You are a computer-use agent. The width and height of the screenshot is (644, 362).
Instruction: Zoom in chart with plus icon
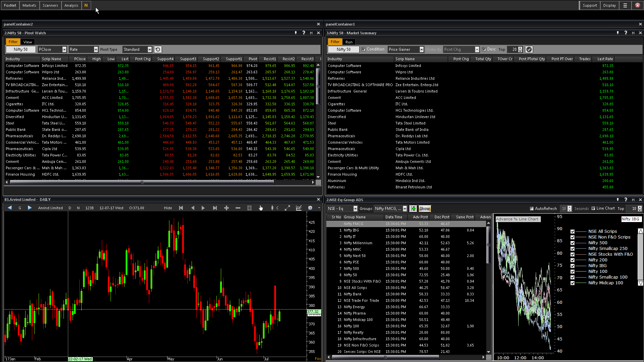pyautogui.click(x=227, y=208)
